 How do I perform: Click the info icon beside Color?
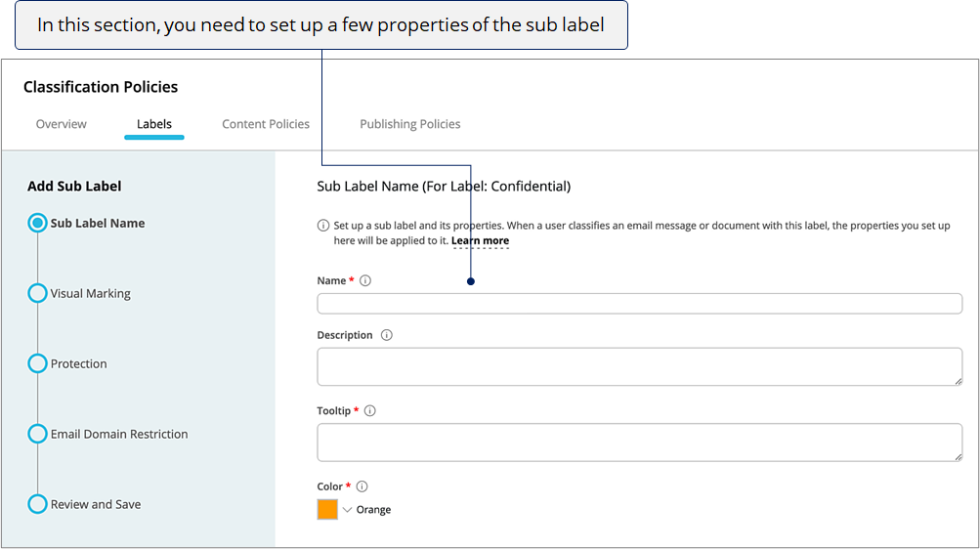362,486
